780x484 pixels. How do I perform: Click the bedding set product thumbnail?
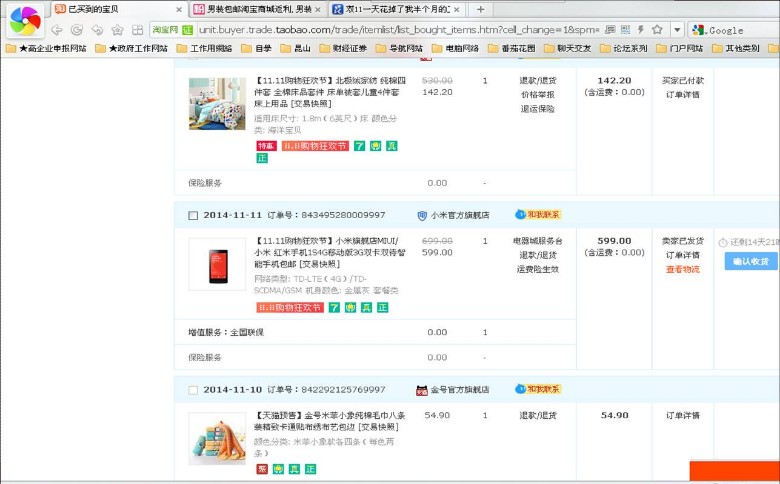(217, 103)
